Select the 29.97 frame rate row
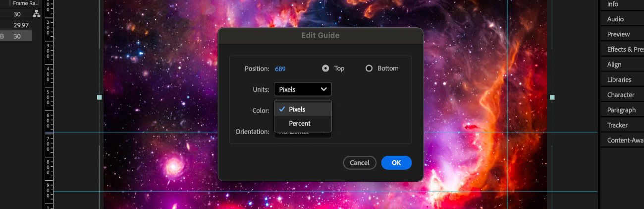The image size is (644, 209). 16,25
